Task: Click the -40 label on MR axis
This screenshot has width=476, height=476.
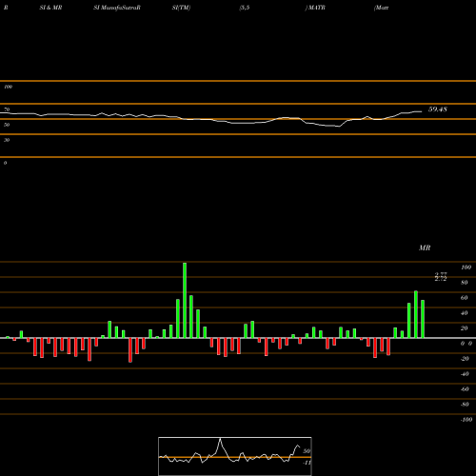Action: pyautogui.click(x=465, y=374)
